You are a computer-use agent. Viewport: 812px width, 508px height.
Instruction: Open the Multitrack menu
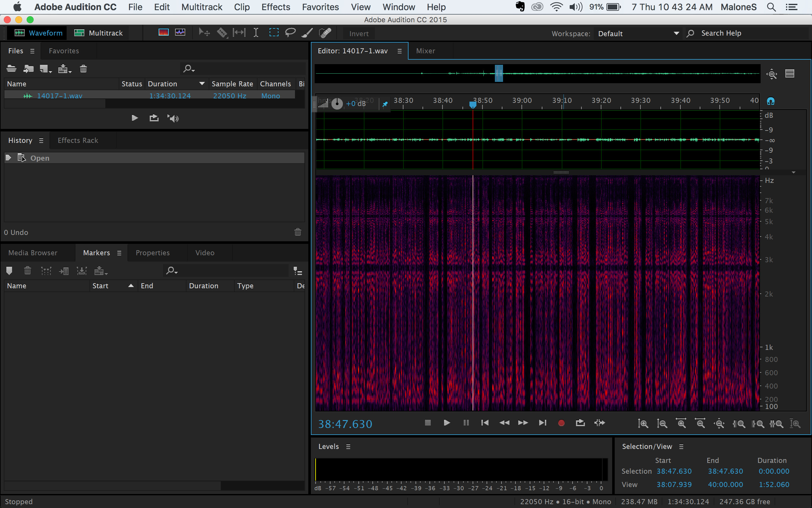[x=202, y=7]
